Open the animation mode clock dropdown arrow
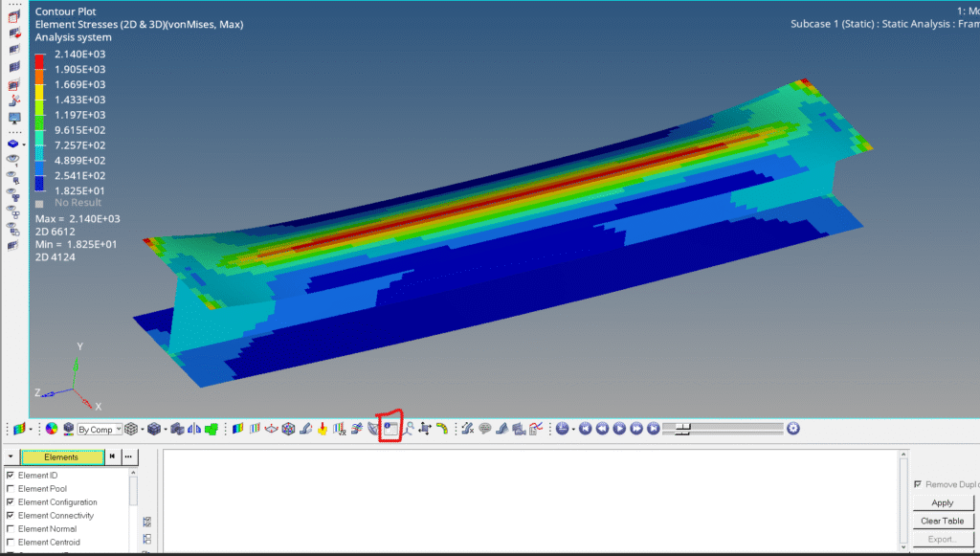Image resolution: width=980 pixels, height=556 pixels. point(574,429)
